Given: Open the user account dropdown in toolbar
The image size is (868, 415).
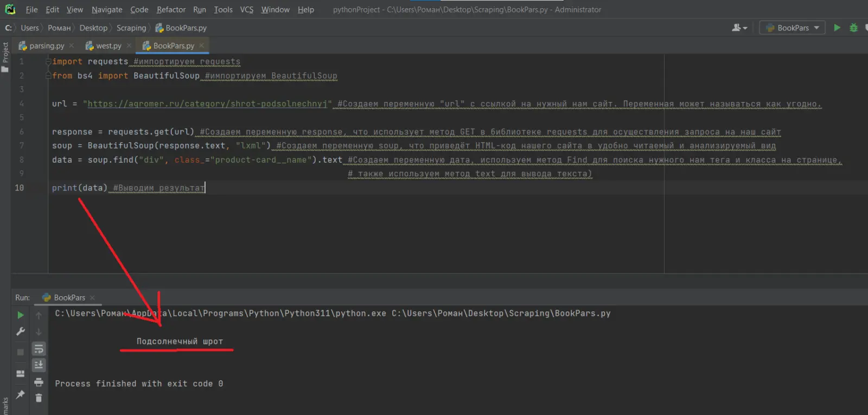Looking at the screenshot, I should [740, 28].
